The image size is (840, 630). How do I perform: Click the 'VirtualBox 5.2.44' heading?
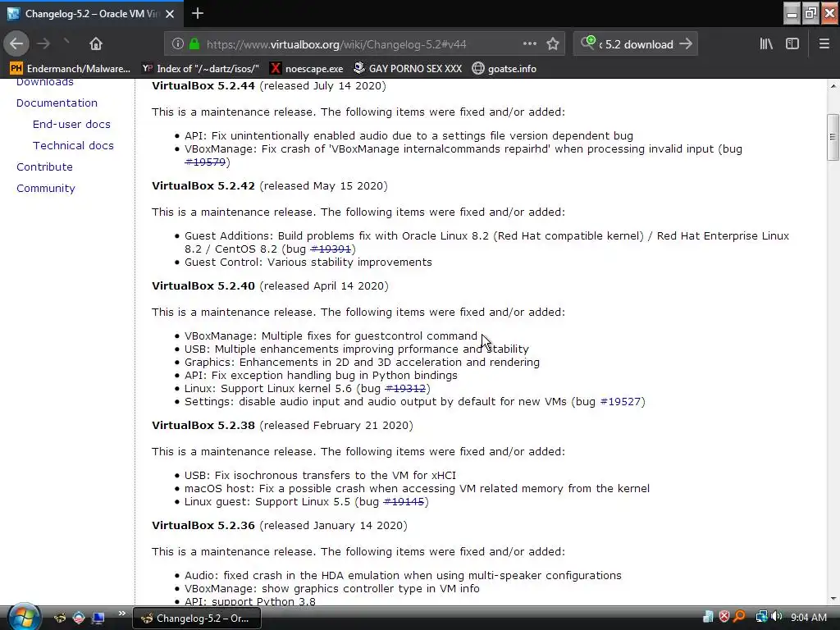pos(203,85)
